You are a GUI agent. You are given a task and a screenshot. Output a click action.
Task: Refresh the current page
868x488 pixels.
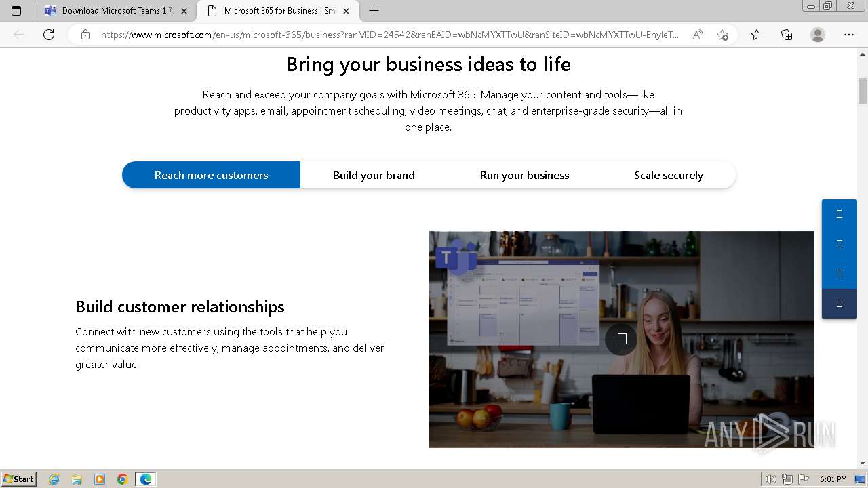click(x=49, y=35)
